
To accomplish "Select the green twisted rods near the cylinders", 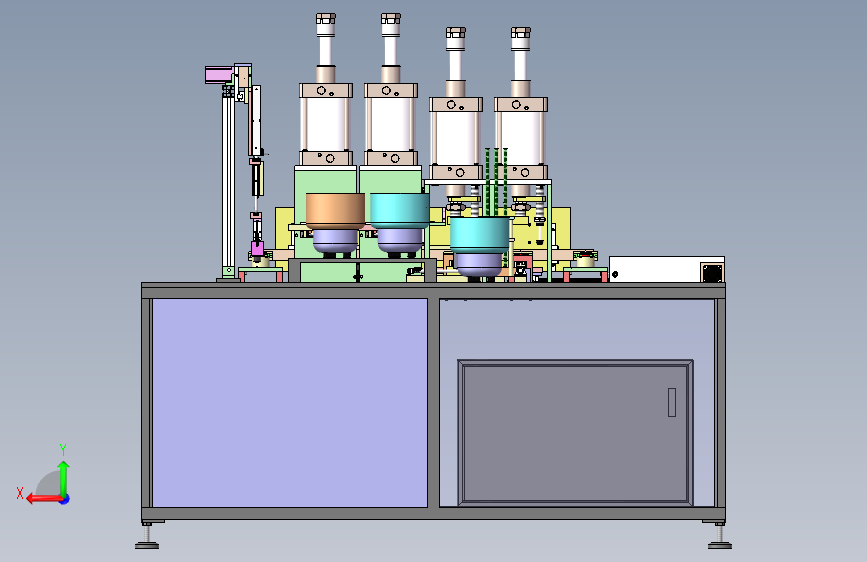I will [x=496, y=182].
